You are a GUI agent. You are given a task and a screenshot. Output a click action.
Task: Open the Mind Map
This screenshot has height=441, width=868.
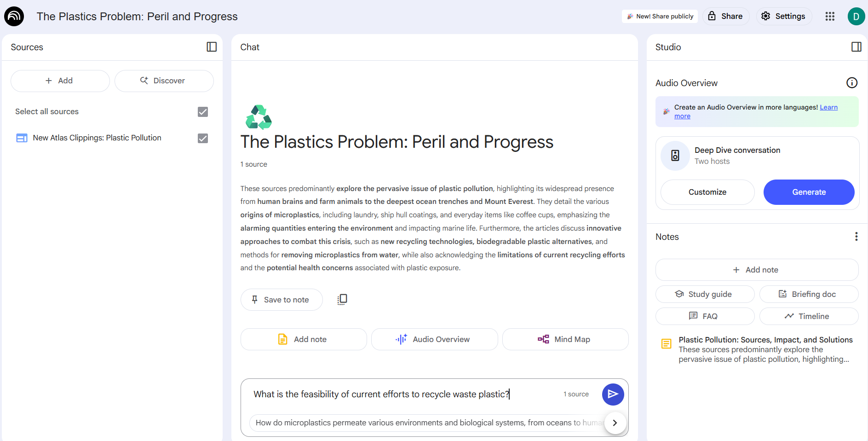tap(565, 339)
